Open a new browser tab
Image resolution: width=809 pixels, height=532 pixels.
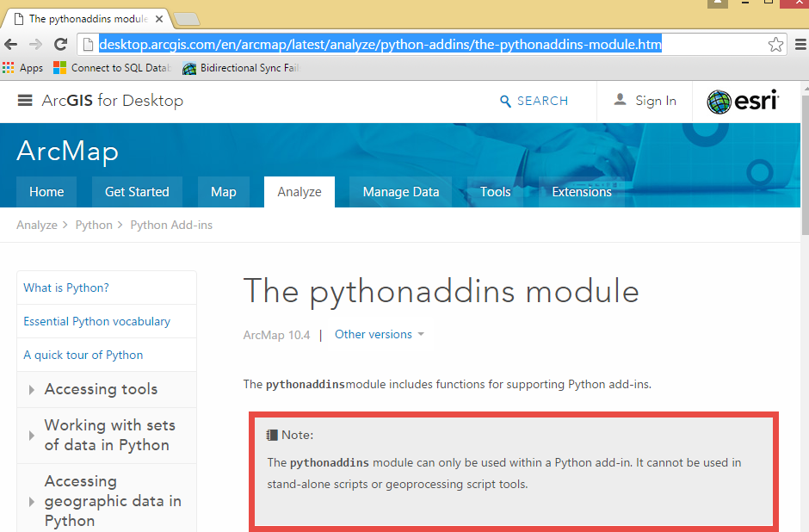pos(186,19)
